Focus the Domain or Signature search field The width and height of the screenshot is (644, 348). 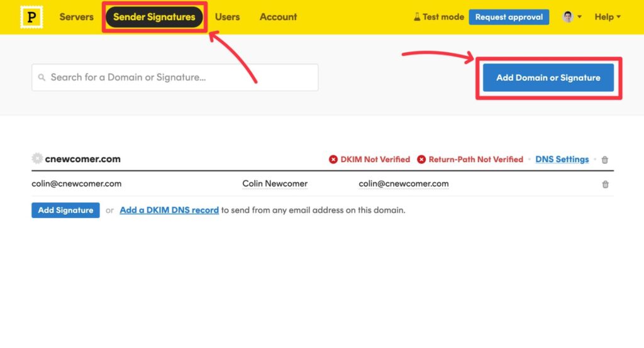point(175,77)
